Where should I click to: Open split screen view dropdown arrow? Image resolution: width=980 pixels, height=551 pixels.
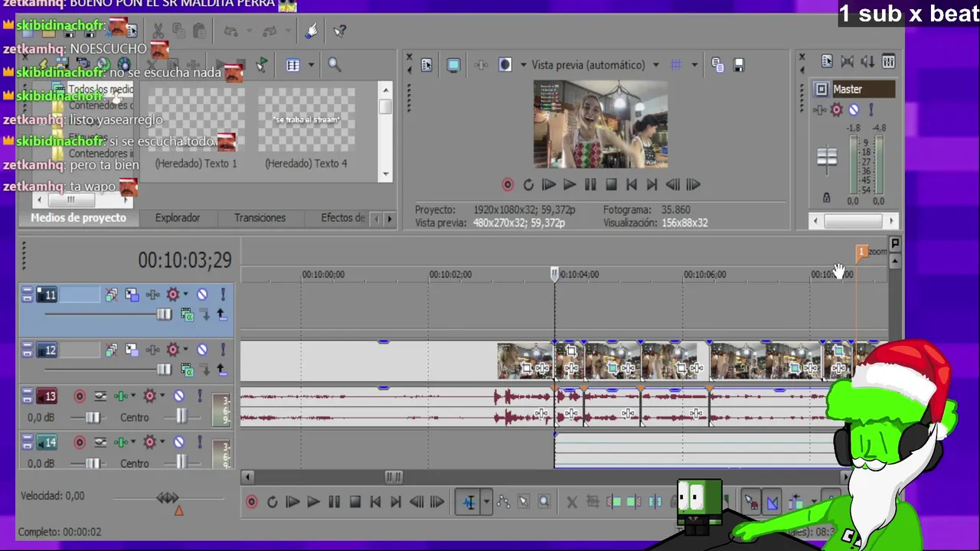tap(523, 65)
